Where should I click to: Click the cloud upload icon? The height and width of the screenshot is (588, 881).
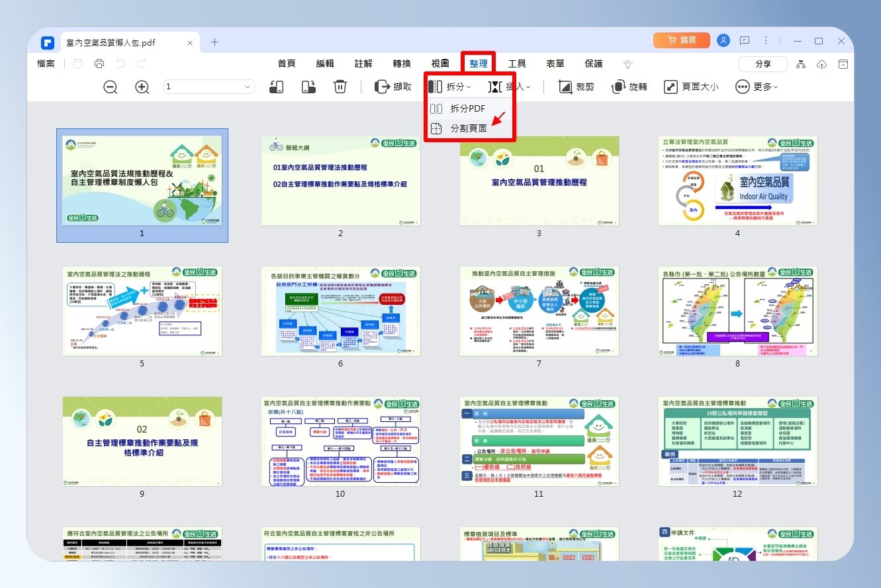[x=822, y=64]
